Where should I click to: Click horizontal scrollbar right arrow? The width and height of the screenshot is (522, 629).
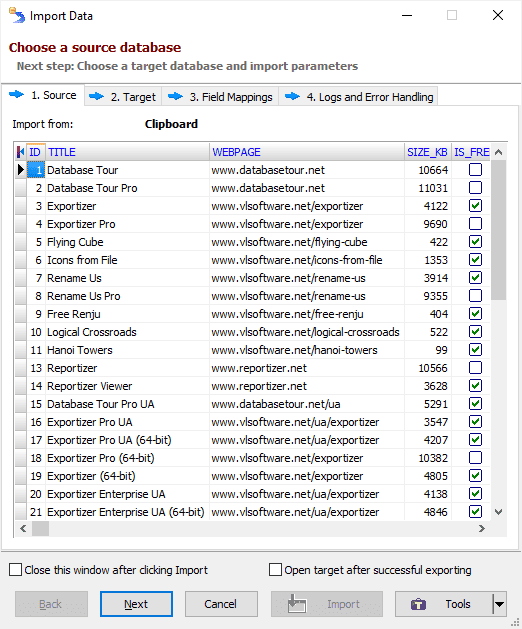click(482, 529)
